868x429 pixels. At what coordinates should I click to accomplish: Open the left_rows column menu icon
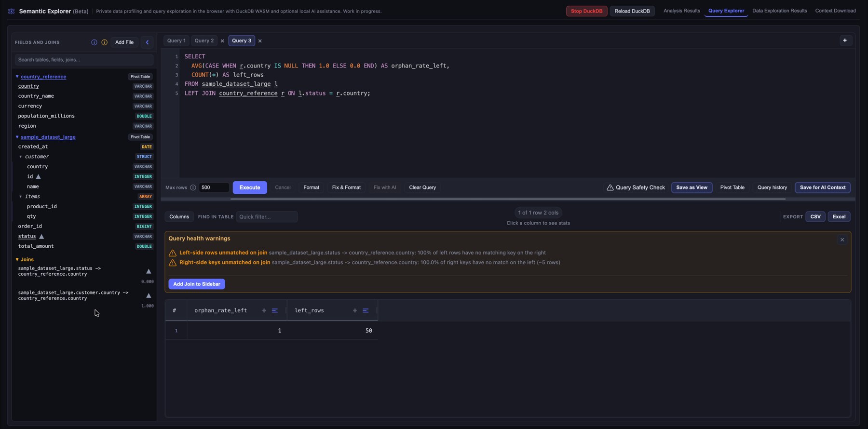pyautogui.click(x=366, y=310)
